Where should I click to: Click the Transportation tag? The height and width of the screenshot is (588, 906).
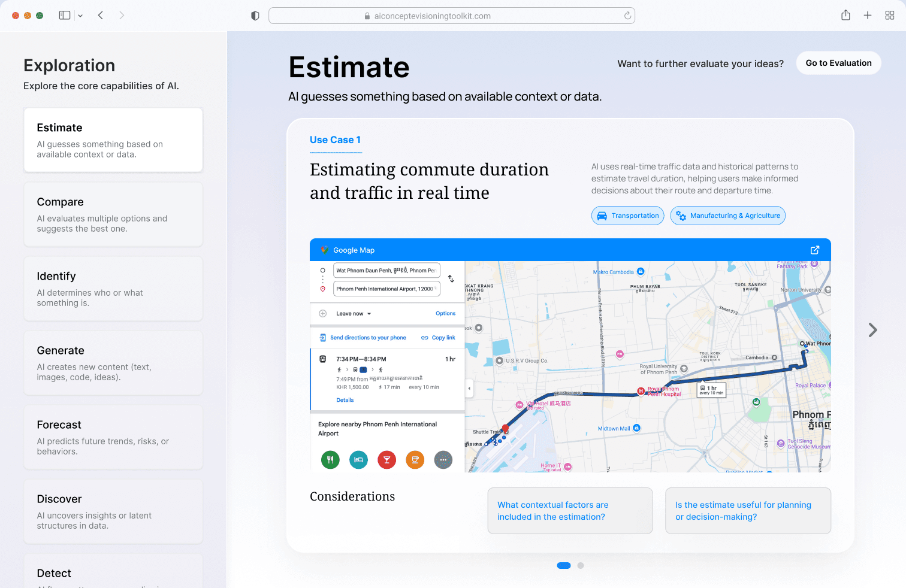point(628,216)
